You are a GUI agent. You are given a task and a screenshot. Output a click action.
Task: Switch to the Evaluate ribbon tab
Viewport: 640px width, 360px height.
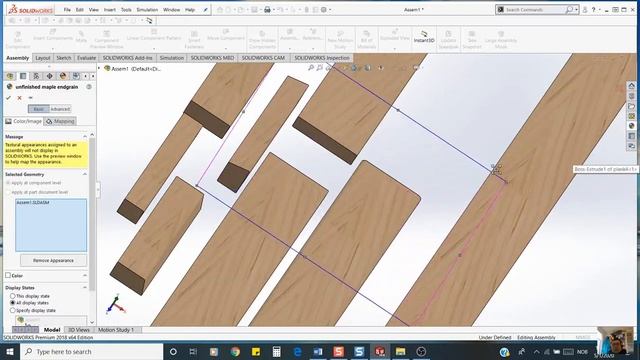87,58
